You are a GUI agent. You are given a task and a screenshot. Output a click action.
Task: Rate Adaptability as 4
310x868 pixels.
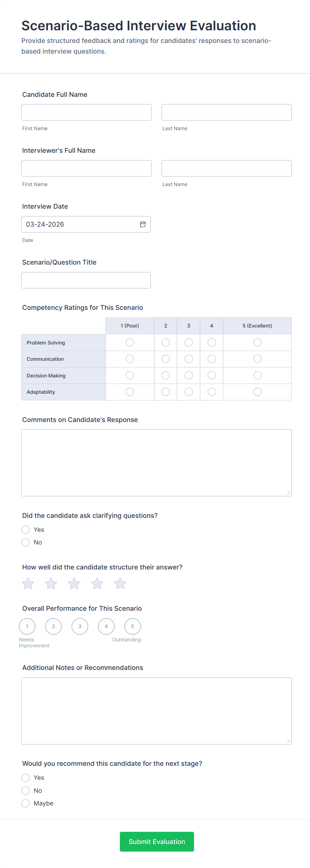[212, 392]
